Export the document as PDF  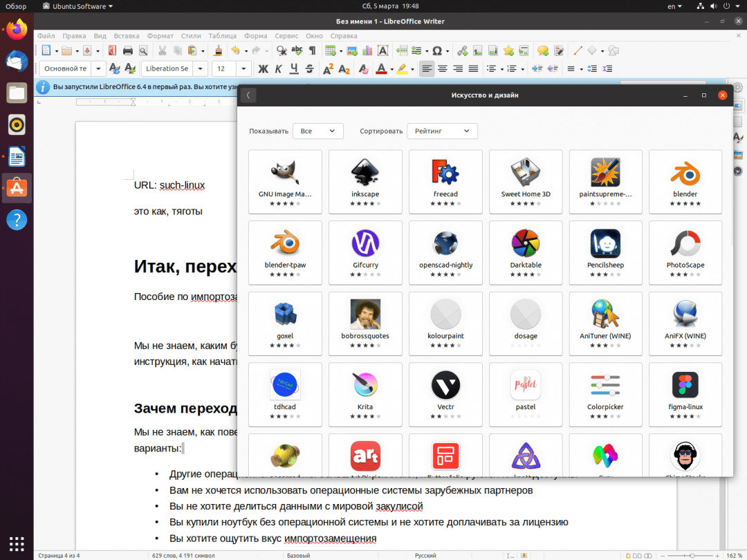point(111,50)
